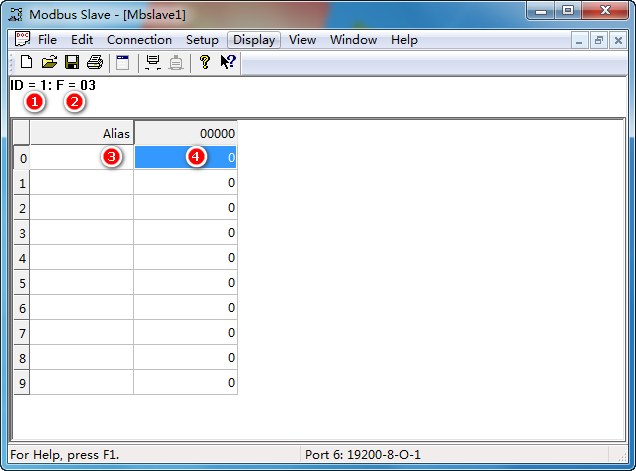Click the grayed Disconnect toolbar icon

pyautogui.click(x=176, y=63)
